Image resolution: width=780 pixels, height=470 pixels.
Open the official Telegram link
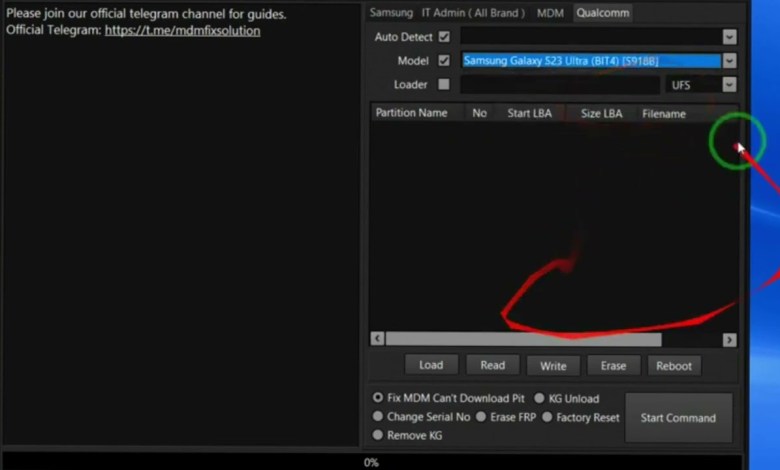click(182, 30)
